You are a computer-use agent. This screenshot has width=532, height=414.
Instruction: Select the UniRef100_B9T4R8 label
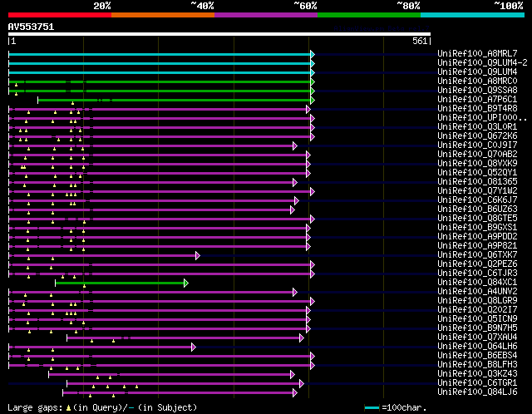point(477,108)
